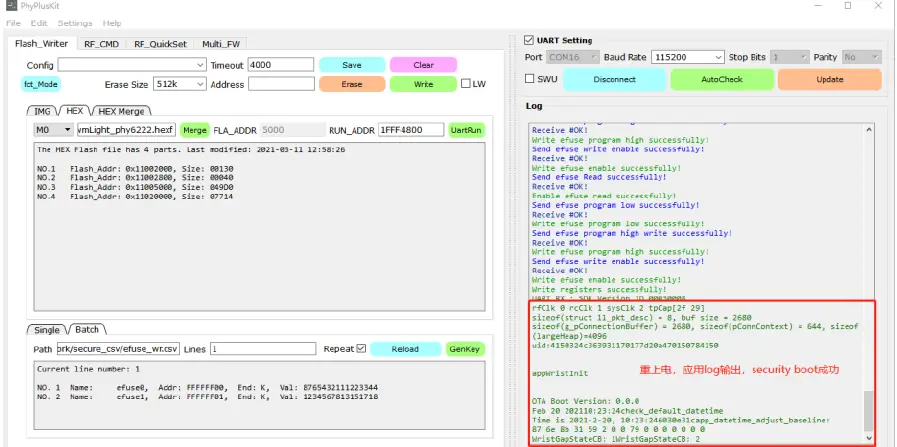
Task: Select the Batch tab
Action: [87, 329]
